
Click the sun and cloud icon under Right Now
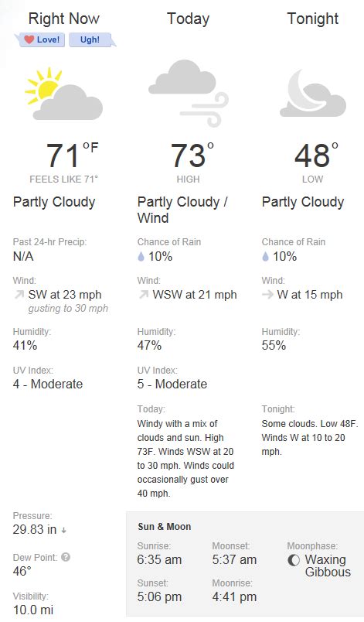pyautogui.click(x=64, y=94)
